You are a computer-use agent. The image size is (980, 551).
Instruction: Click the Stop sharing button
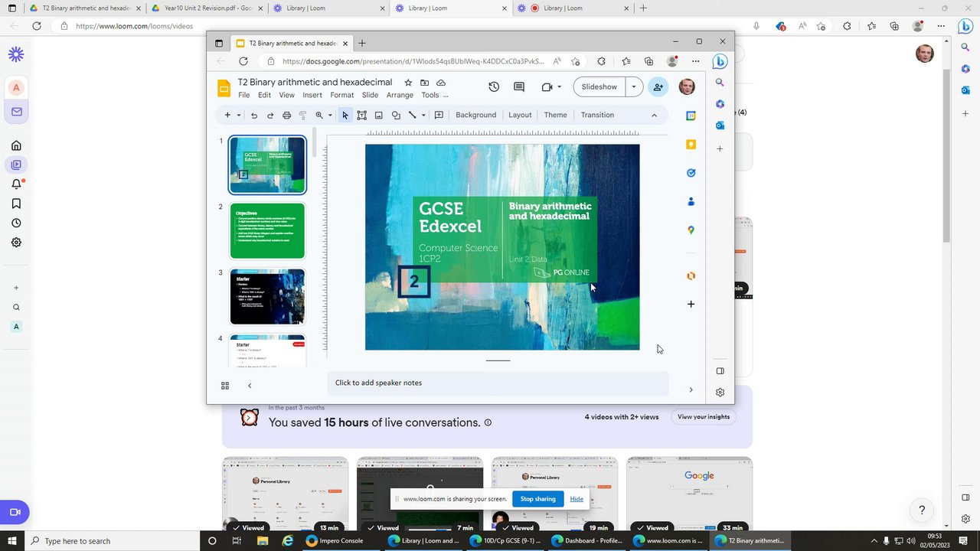click(x=538, y=499)
